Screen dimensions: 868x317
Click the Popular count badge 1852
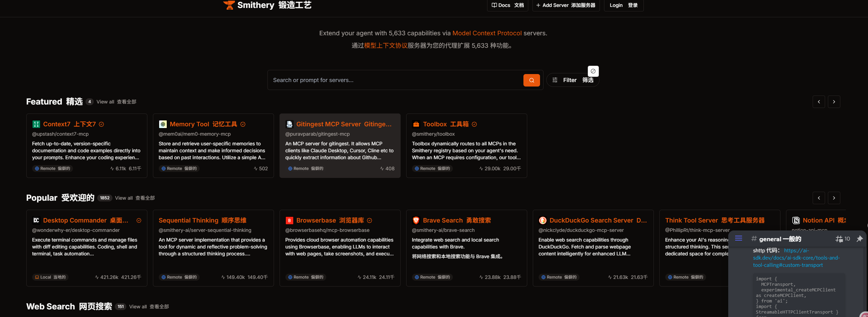point(104,198)
